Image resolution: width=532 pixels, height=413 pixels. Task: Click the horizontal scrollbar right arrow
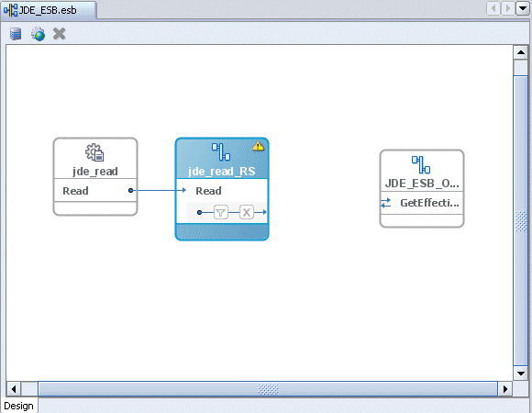point(505,389)
